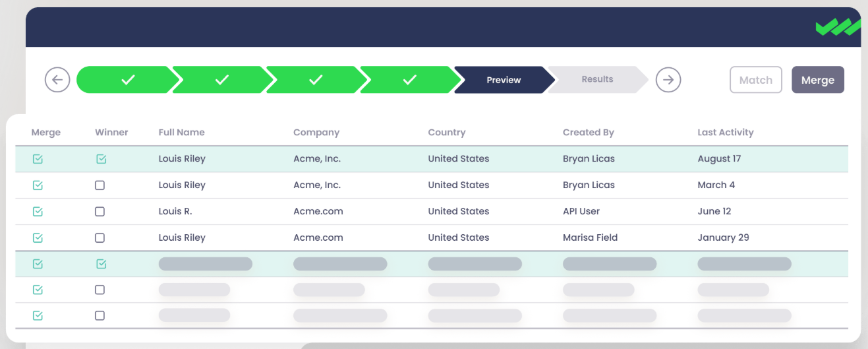Click the Winner column header

[x=111, y=132]
